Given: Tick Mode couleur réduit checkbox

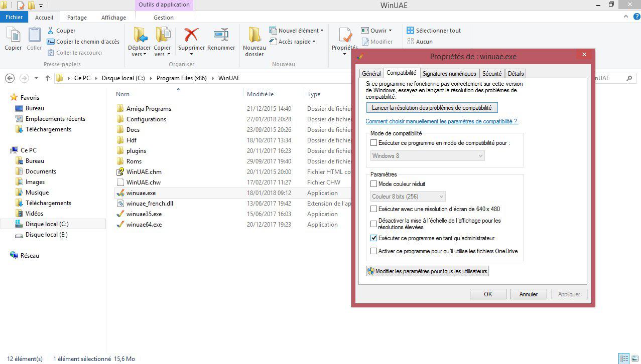Looking at the screenshot, I should click(x=373, y=184).
